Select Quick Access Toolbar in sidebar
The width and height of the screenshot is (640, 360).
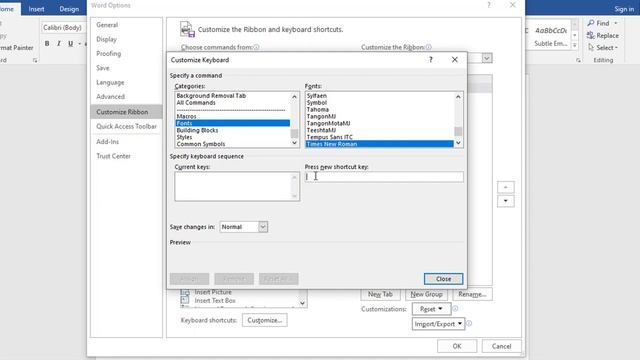[127, 127]
